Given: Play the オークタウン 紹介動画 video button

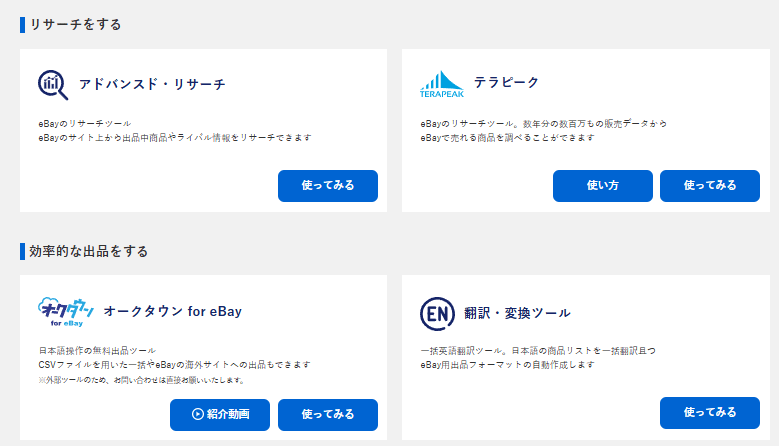Looking at the screenshot, I should 220,414.
